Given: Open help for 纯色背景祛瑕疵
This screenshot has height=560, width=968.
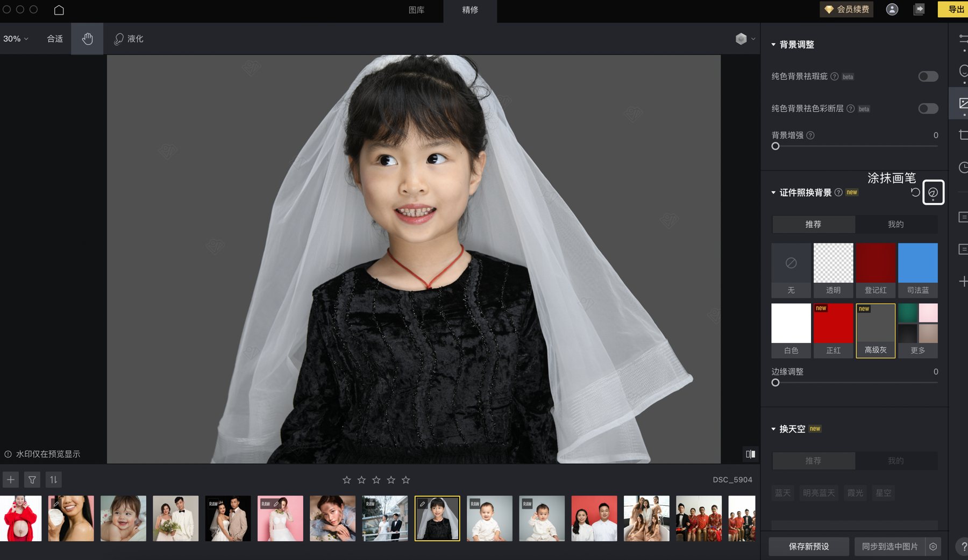Looking at the screenshot, I should click(x=835, y=76).
